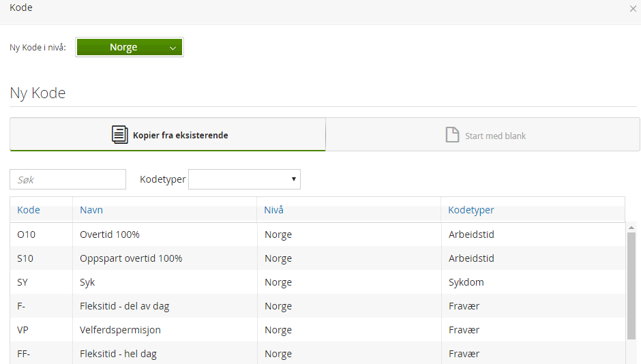The image size is (641, 364).
Task: Click the table scrollbar thumb
Action: tap(631, 286)
